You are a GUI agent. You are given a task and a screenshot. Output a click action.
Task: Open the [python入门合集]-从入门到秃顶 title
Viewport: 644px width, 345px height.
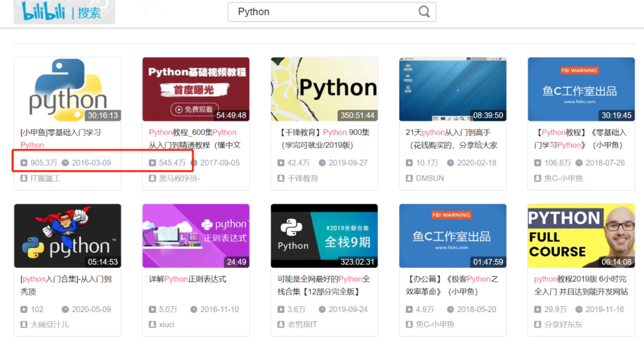tap(66, 285)
